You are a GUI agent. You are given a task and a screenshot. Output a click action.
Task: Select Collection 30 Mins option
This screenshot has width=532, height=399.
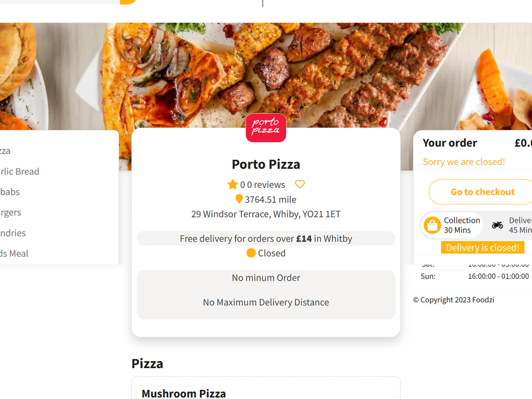(x=452, y=225)
